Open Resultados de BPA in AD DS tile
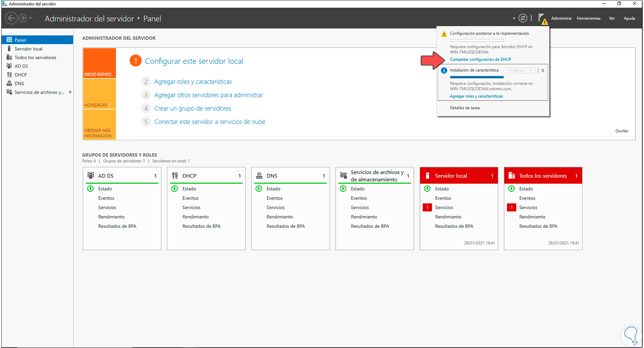Image resolution: width=644 pixels, height=348 pixels. pos(117,226)
